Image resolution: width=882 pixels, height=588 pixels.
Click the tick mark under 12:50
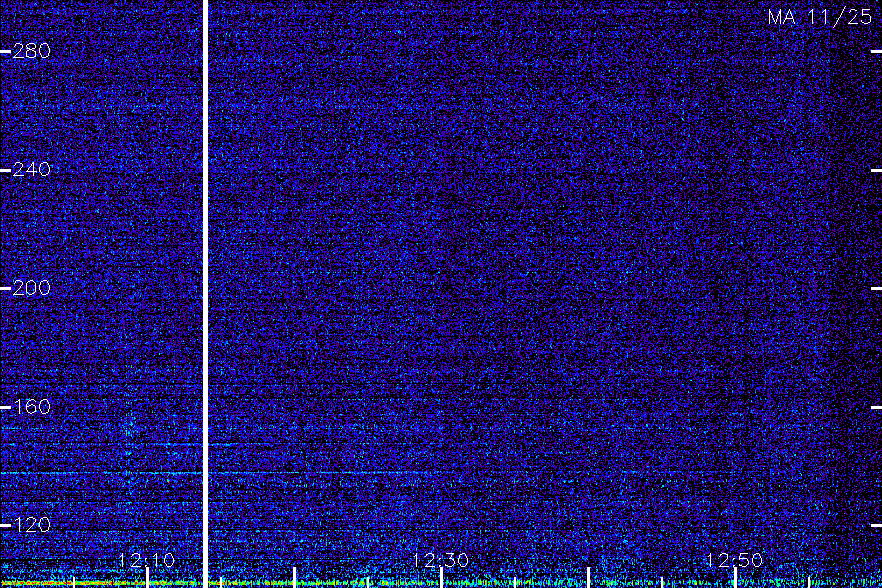pyautogui.click(x=735, y=578)
